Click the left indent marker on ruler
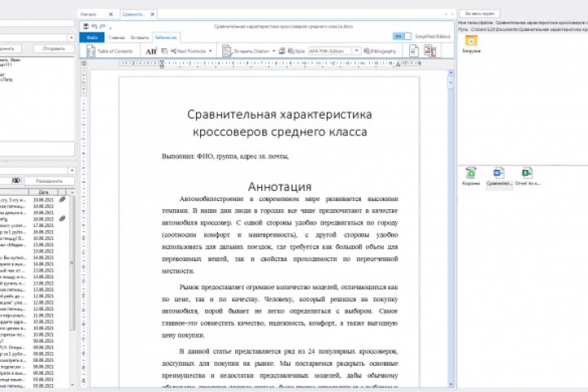588x392 pixels. coord(162,65)
